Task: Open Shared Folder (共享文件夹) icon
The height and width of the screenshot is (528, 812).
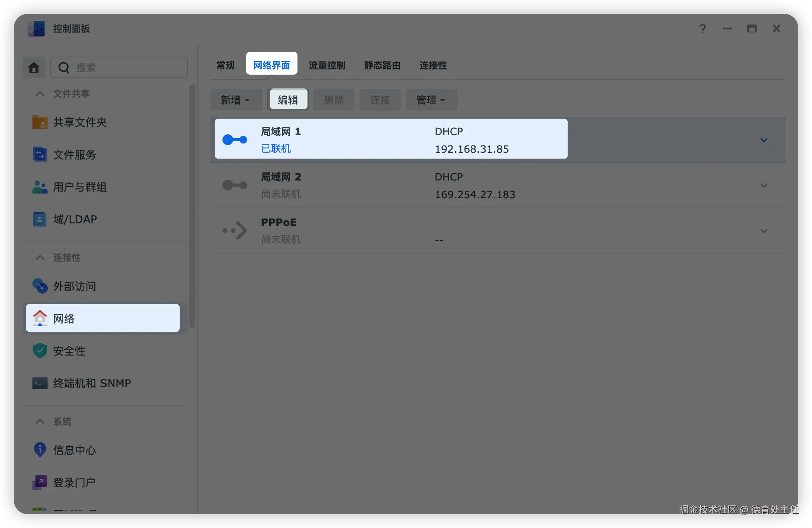Action: tap(40, 122)
